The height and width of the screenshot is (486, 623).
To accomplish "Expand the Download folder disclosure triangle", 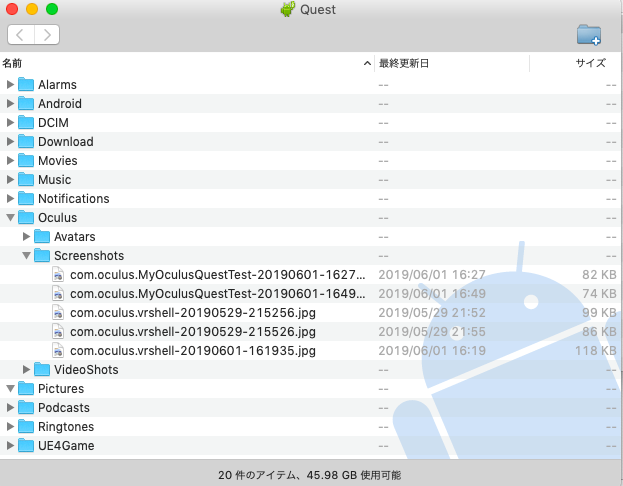I will click(10, 141).
